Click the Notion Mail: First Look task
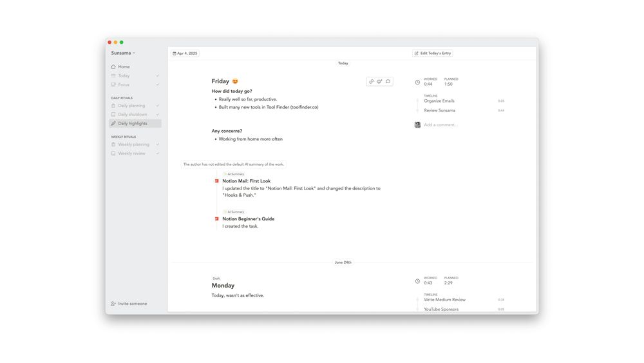644x363 pixels. (x=247, y=181)
